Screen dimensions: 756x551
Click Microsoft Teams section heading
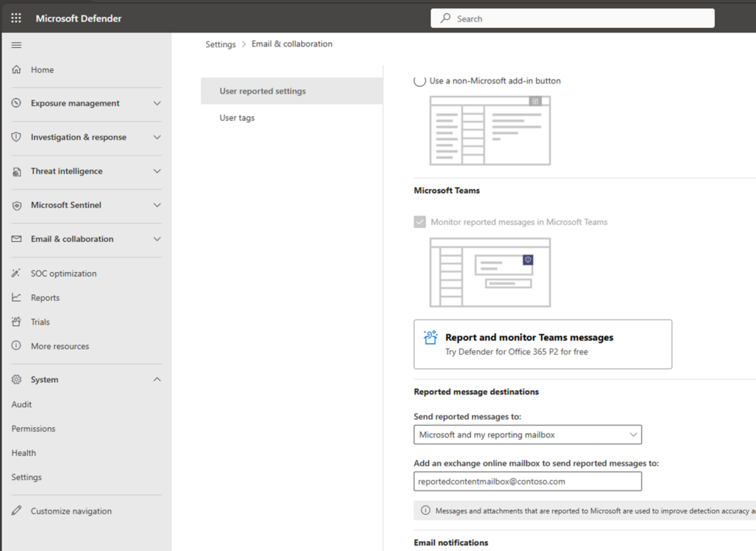pos(447,191)
